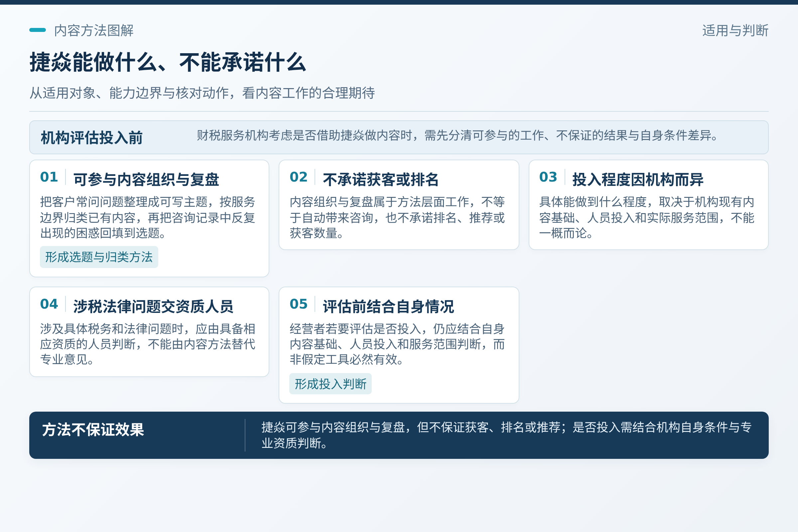Click the number '04' on the fourth card
This screenshot has height=532, width=798.
pos(49,304)
